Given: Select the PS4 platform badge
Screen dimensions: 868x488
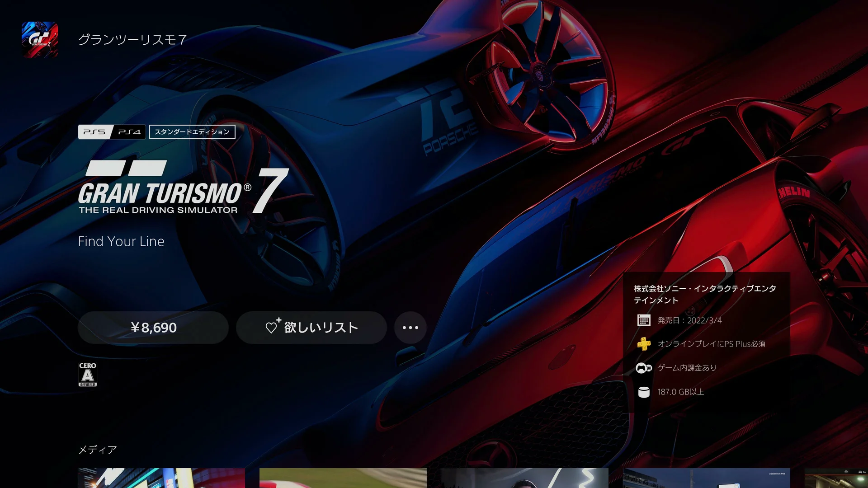Looking at the screenshot, I should (129, 132).
